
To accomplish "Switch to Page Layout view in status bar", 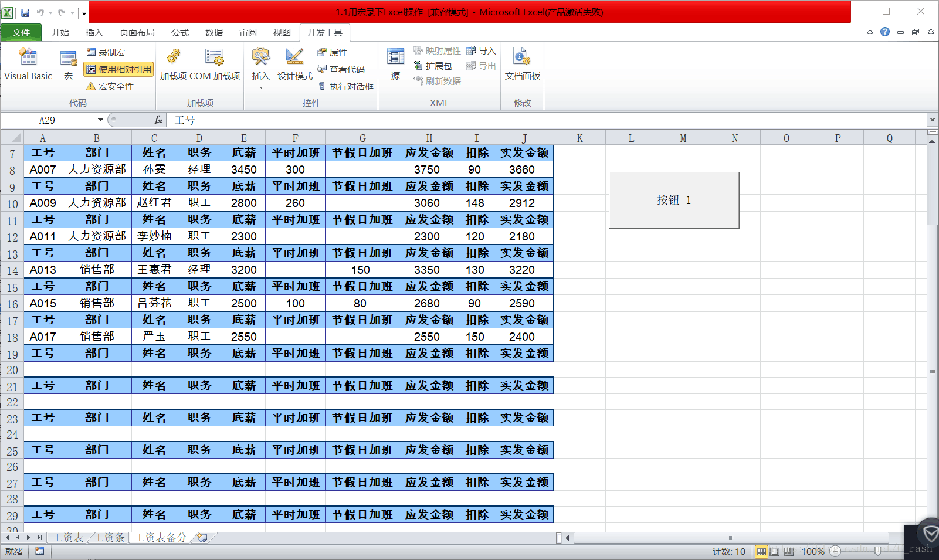I will coord(775,551).
